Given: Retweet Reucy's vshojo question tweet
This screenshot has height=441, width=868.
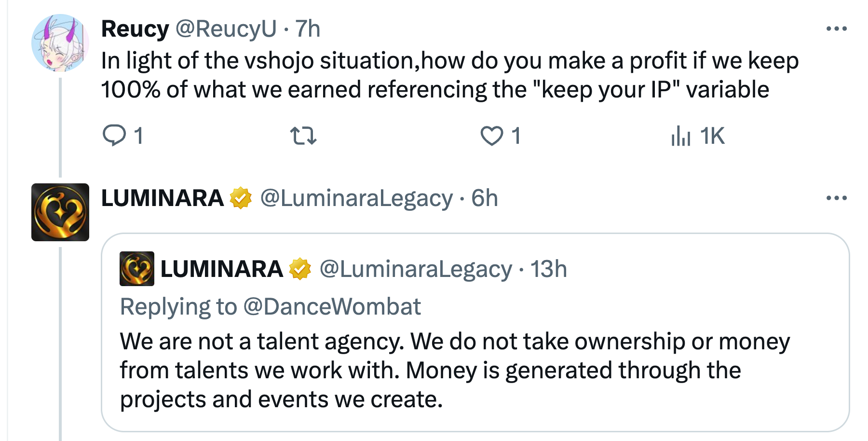Looking at the screenshot, I should click(x=303, y=136).
